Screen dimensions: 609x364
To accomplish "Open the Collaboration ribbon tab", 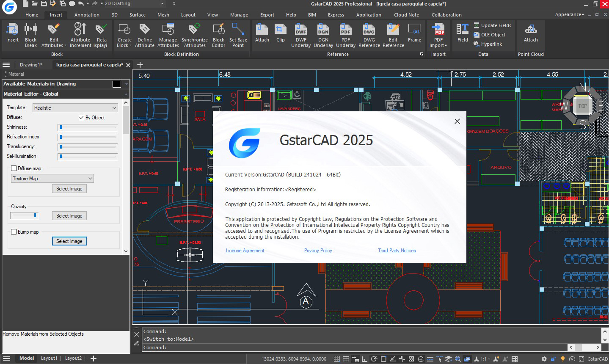I will pos(446,15).
